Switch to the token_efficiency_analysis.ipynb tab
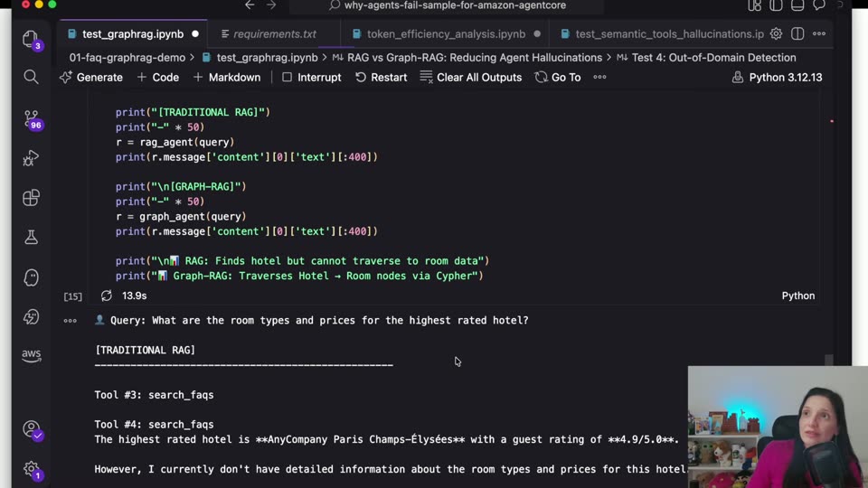Viewport: 868px width, 488px height. point(446,33)
